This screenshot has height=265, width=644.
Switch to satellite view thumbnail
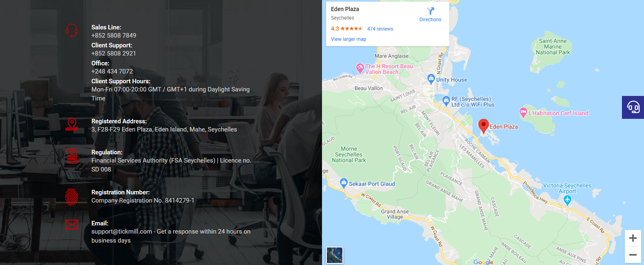pos(335,255)
